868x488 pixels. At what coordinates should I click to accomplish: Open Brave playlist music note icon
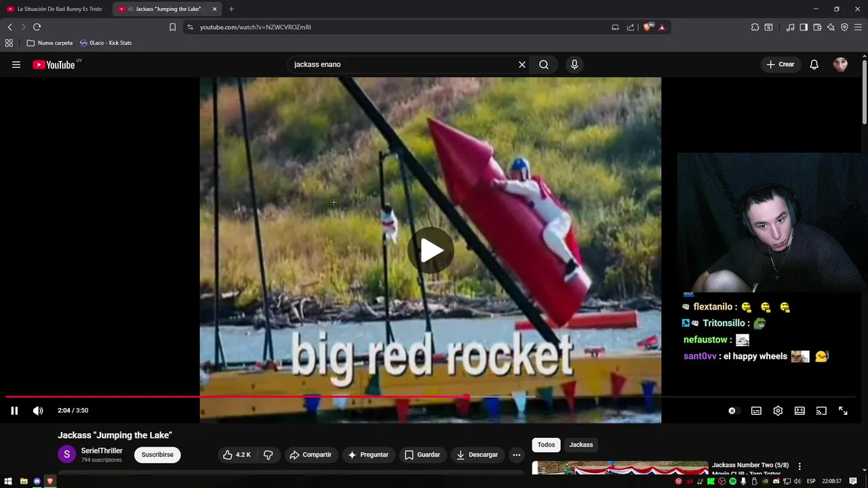coord(790,27)
